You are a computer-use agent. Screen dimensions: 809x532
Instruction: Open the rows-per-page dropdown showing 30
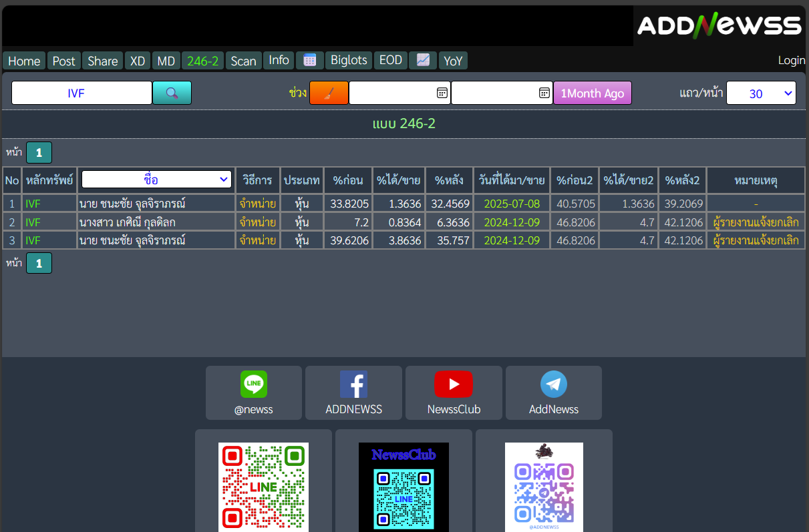[761, 93]
